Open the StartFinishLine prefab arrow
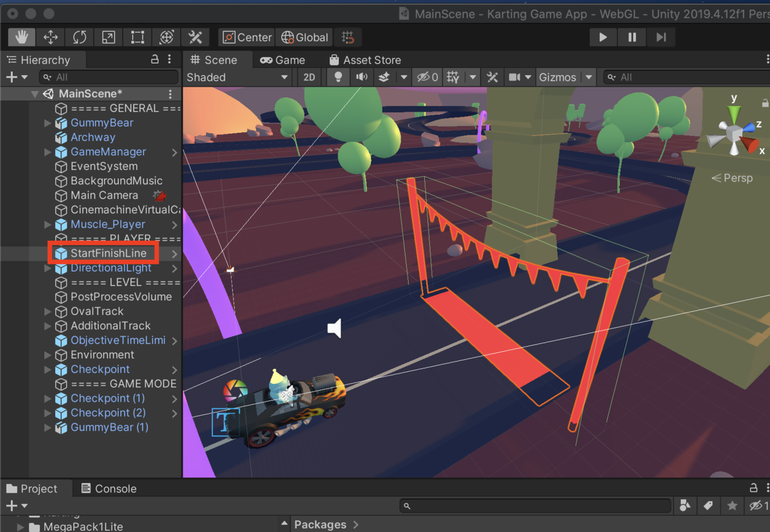770x532 pixels. click(x=175, y=253)
